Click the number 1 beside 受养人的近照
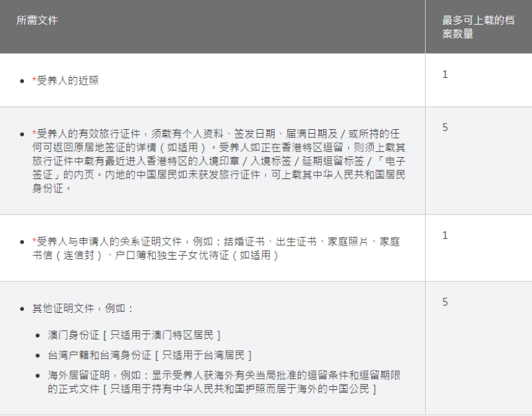The width and height of the screenshot is (532, 416). point(444,75)
